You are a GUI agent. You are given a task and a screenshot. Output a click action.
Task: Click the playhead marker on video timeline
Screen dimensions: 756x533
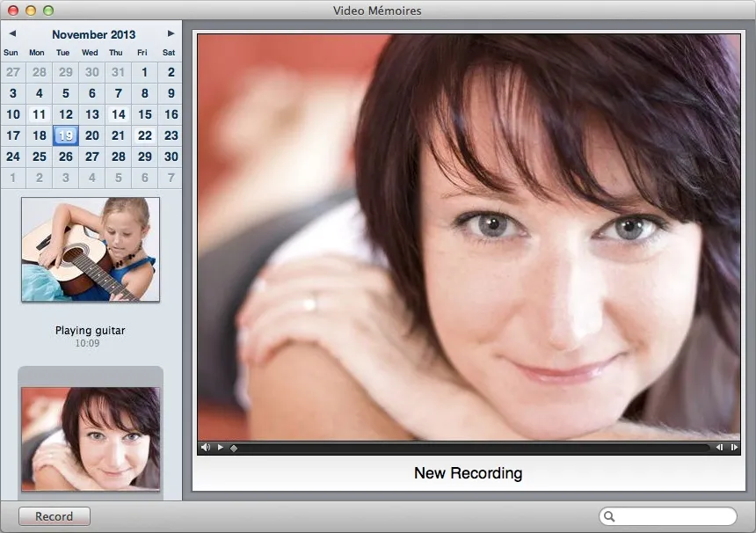(x=234, y=448)
